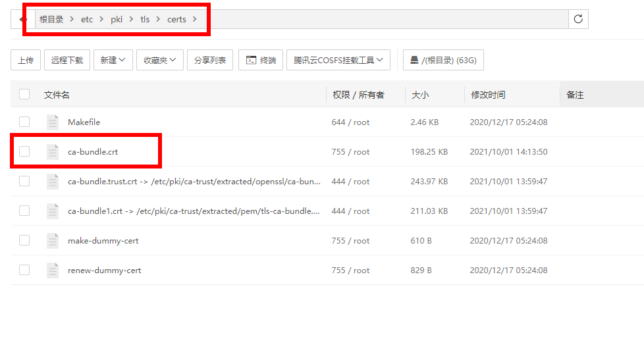Open the make-dummy-cert file name

tap(103, 240)
